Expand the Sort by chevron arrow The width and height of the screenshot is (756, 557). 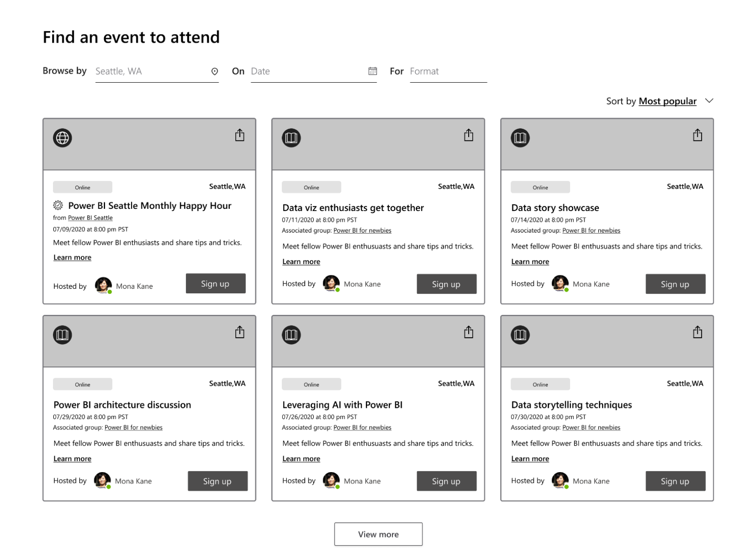tap(709, 101)
